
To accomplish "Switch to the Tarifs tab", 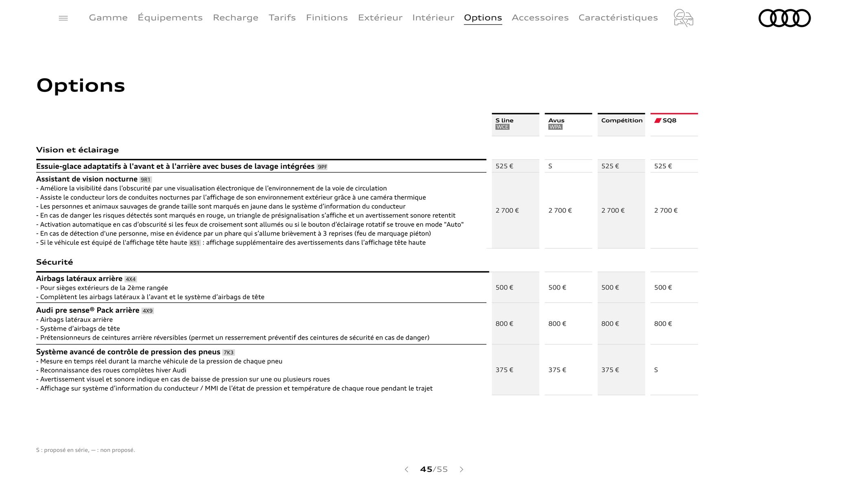I will [x=282, y=17].
